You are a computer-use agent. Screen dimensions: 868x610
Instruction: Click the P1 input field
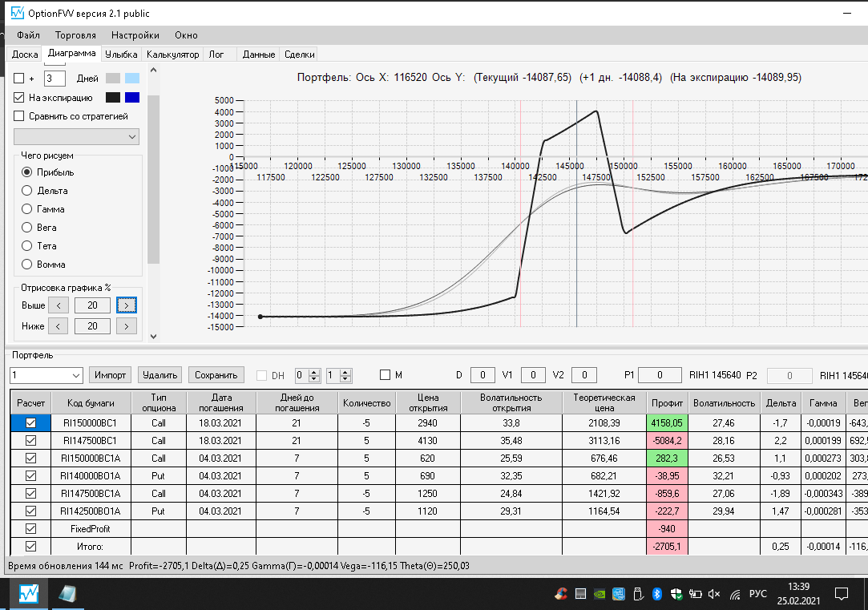tap(660, 375)
